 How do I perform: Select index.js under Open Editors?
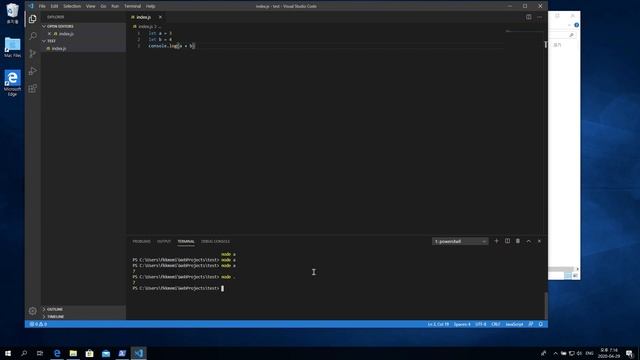pyautogui.click(x=84, y=33)
